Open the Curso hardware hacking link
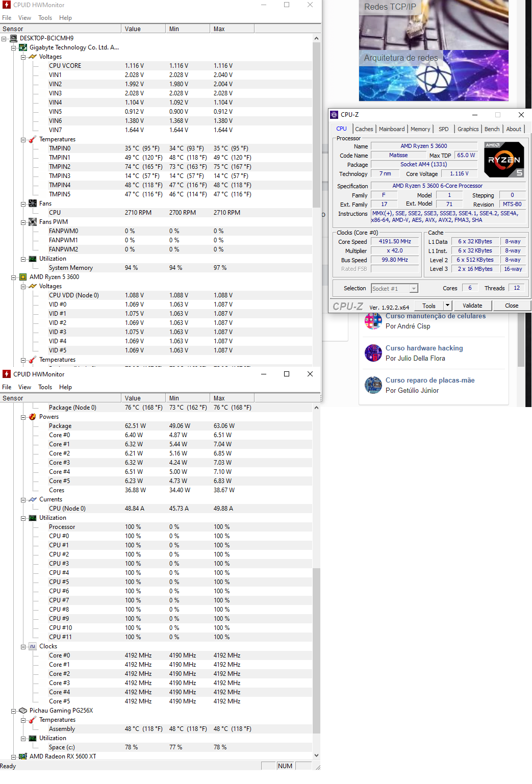 coord(424,348)
